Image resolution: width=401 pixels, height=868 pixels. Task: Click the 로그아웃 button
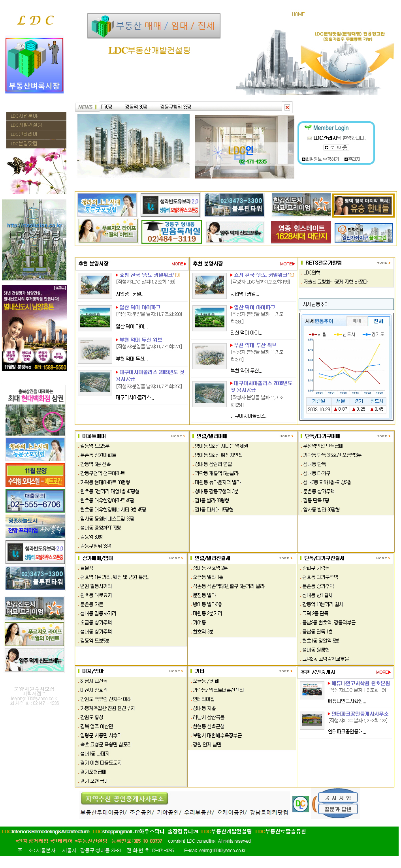336,148
